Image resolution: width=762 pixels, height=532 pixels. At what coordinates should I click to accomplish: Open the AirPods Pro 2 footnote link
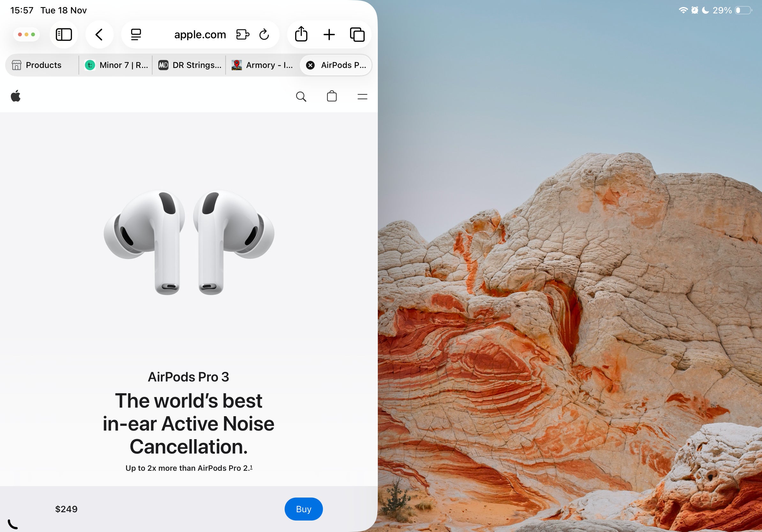click(x=251, y=468)
